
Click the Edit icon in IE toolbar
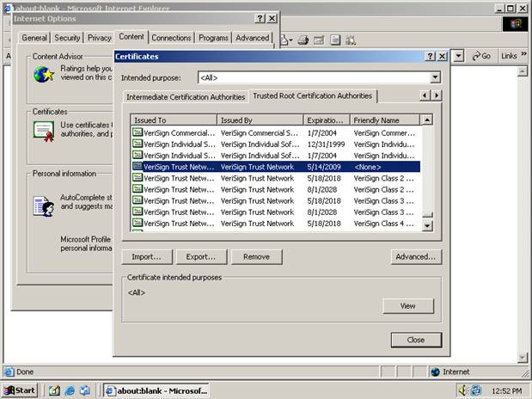coord(319,40)
